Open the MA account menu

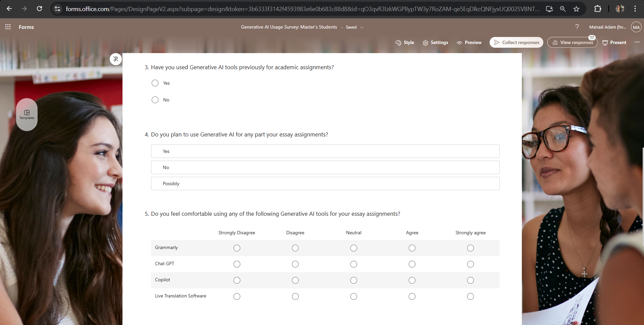636,27
